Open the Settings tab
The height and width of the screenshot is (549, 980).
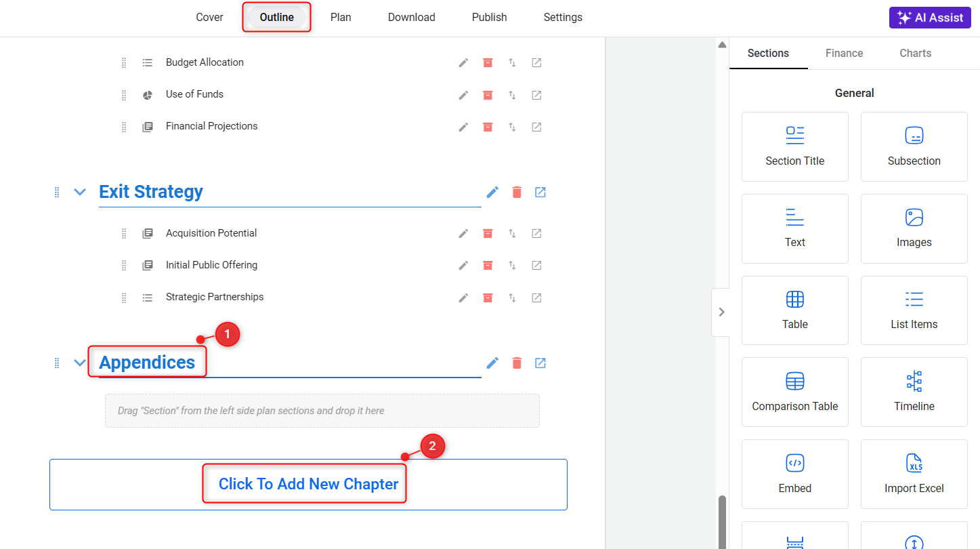click(563, 18)
